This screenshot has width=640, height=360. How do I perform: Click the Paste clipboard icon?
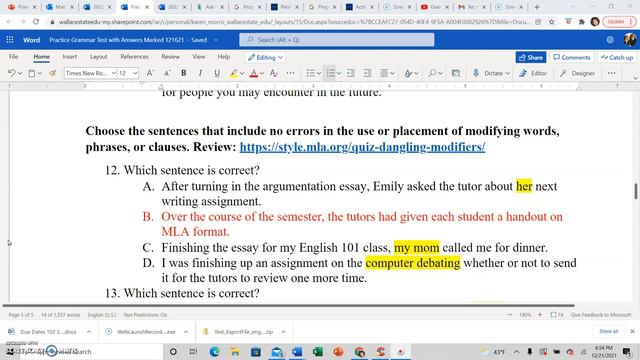32,73
